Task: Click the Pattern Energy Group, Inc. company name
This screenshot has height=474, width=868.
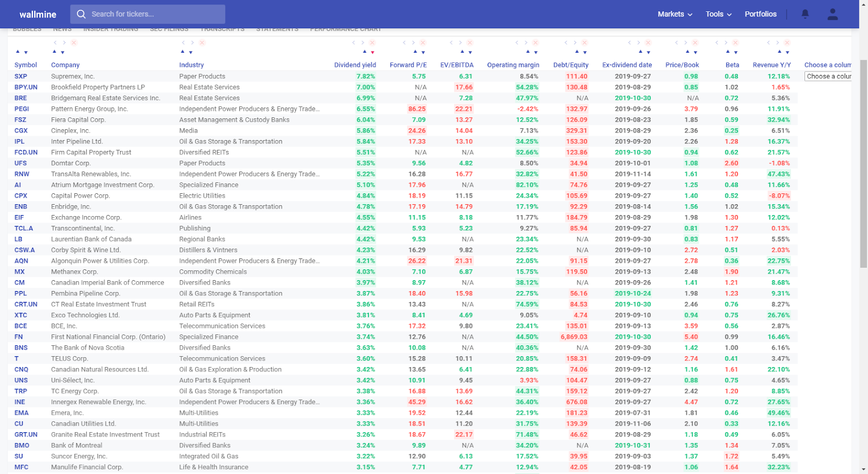Action: [x=90, y=109]
